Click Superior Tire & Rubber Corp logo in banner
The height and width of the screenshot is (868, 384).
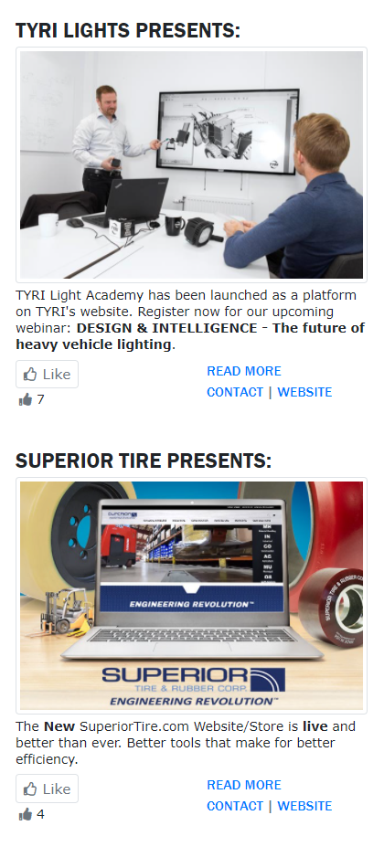pos(194,686)
